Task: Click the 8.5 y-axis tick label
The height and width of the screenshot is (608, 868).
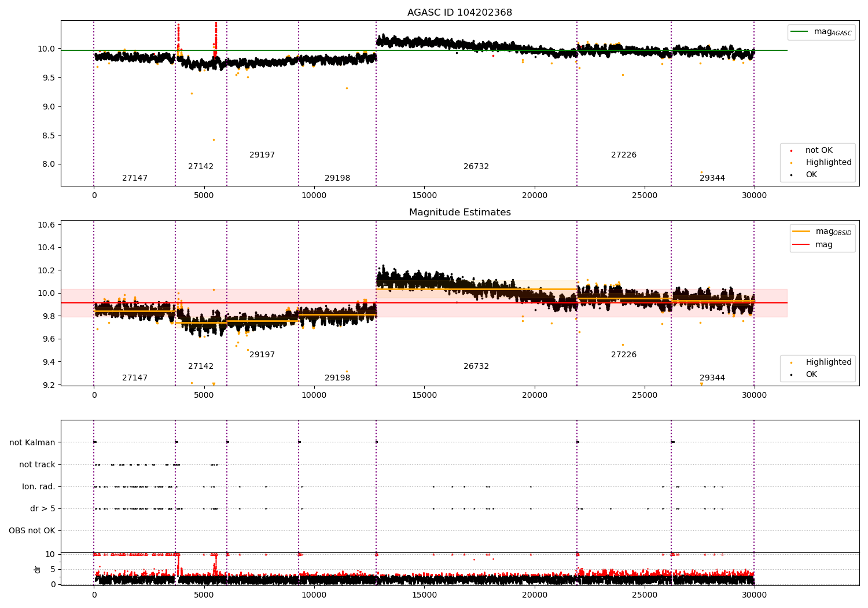Action: click(x=49, y=135)
